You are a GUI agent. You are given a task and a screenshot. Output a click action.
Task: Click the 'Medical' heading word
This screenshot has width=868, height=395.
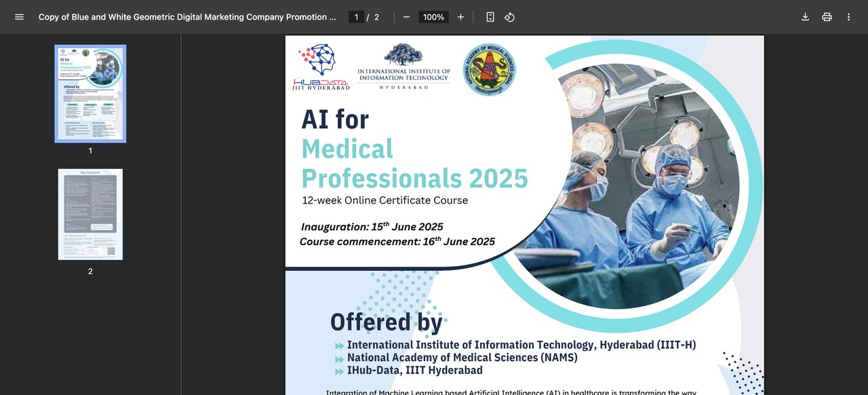pos(347,149)
